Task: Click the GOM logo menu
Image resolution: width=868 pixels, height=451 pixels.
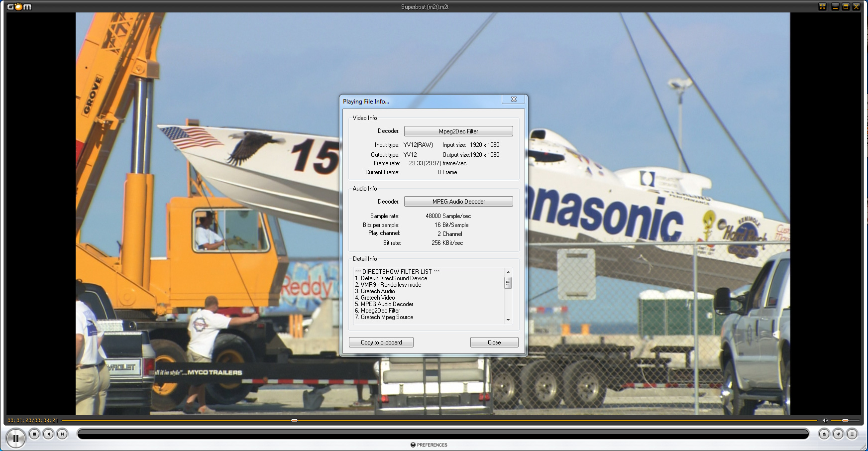Action: (x=19, y=6)
